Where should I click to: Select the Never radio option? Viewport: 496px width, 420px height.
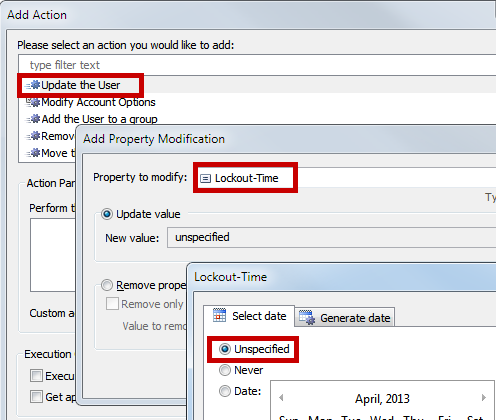coord(225,370)
